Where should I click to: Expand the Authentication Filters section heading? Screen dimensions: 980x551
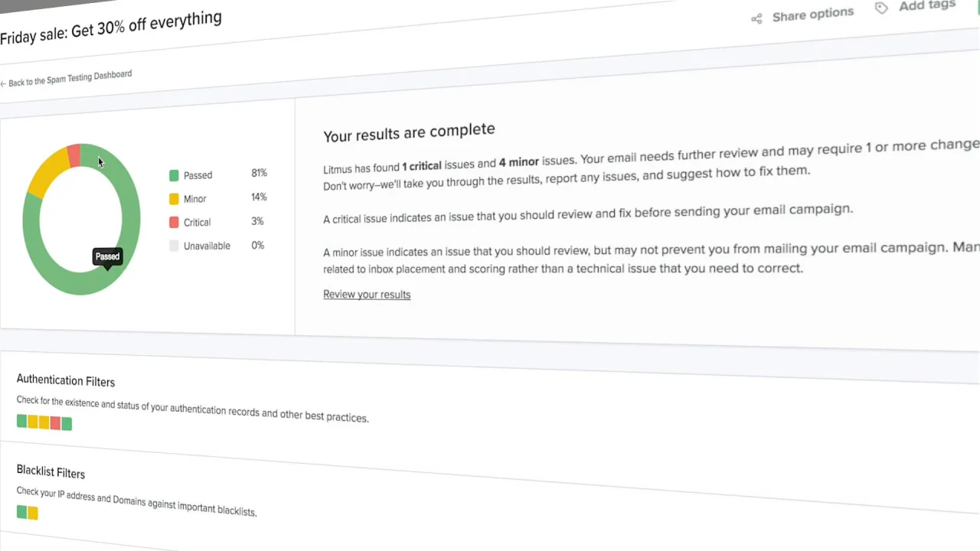pos(66,380)
